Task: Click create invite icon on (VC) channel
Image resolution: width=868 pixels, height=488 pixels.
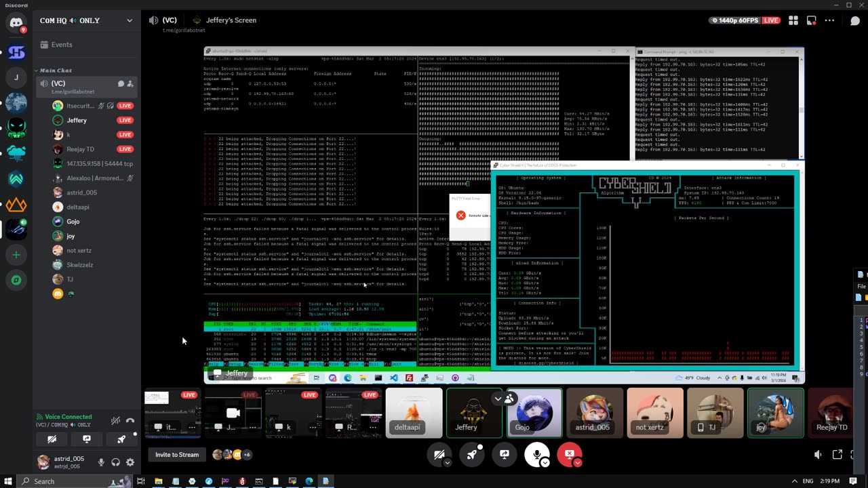Action: coord(130,84)
